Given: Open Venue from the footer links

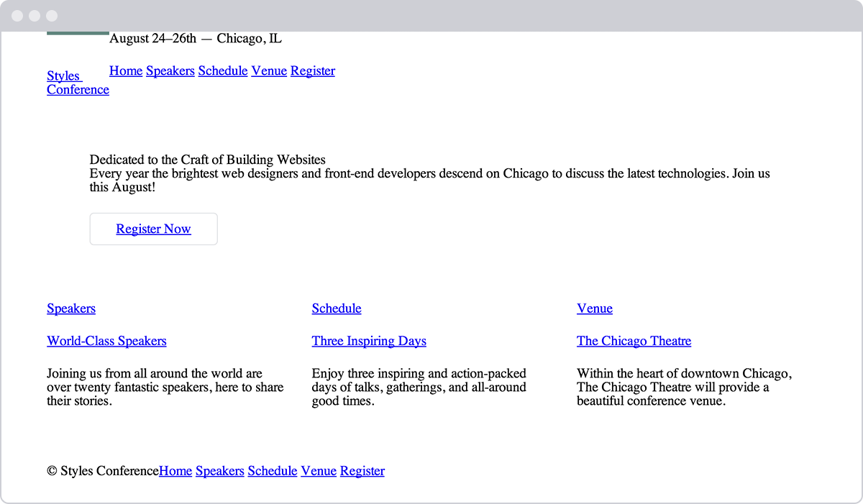Looking at the screenshot, I should pyautogui.click(x=318, y=471).
